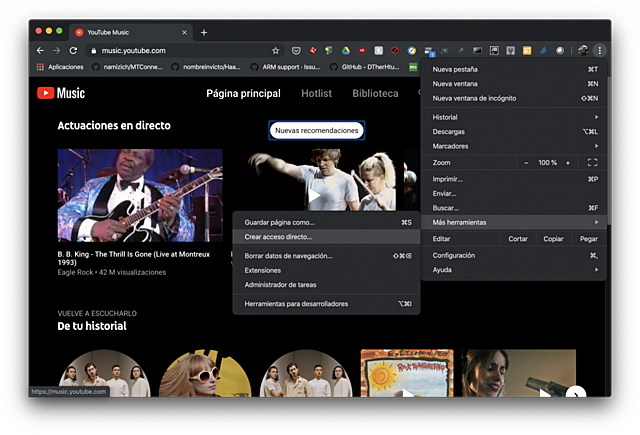Open a new browser tab with plus
Screen dimensions: 640x435
point(204,32)
